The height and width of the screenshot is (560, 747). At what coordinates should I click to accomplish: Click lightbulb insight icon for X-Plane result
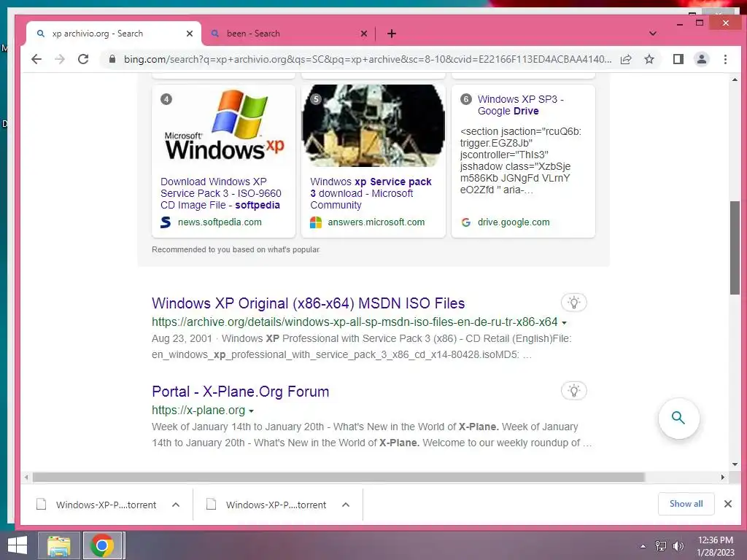[x=573, y=391]
